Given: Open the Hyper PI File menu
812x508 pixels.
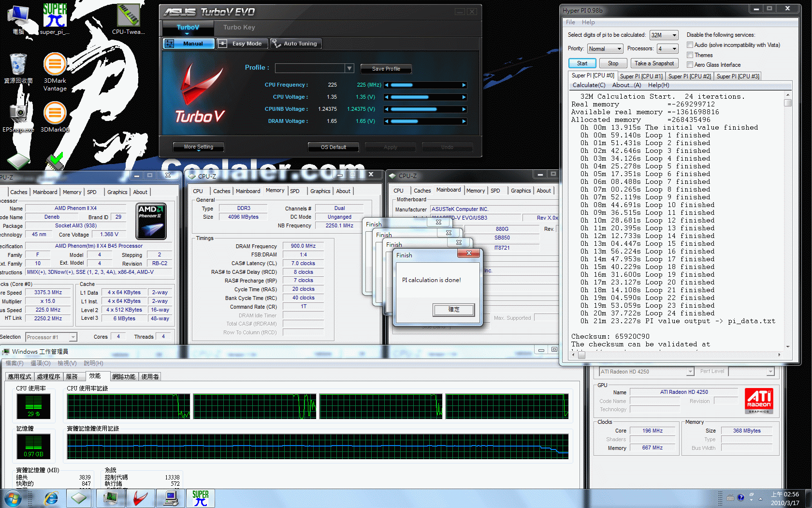Looking at the screenshot, I should pos(570,22).
